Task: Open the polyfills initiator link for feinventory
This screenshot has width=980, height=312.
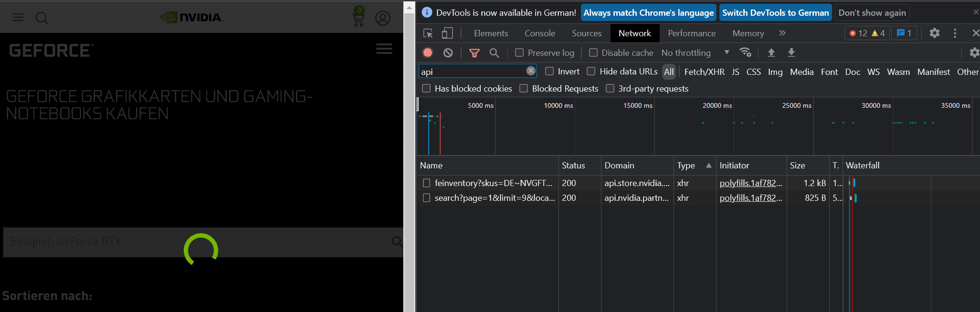Action: (751, 183)
